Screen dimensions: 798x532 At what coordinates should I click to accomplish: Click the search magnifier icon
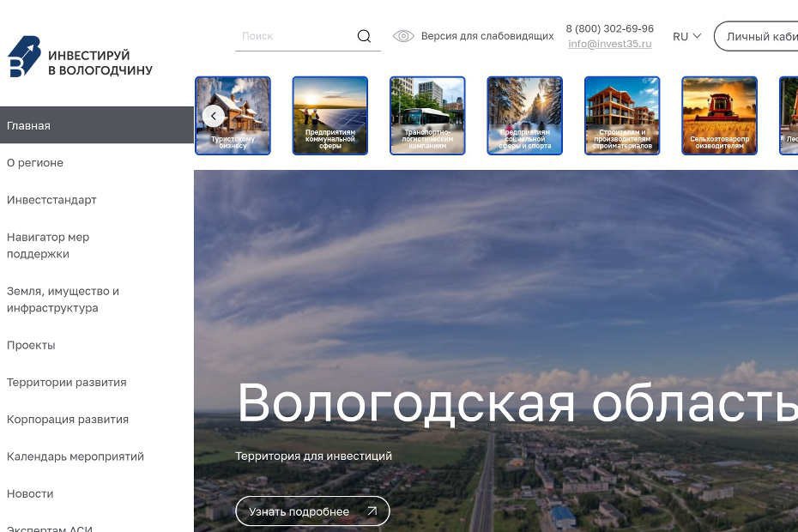(364, 35)
